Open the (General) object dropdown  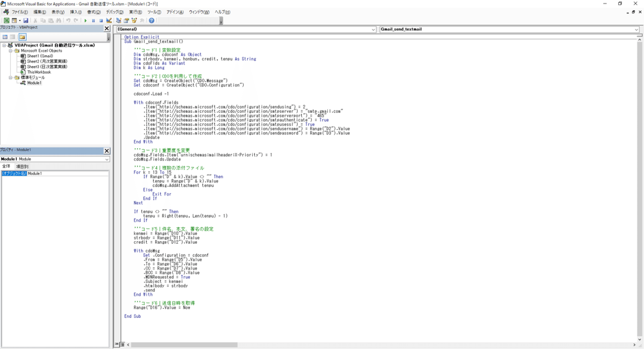(373, 29)
